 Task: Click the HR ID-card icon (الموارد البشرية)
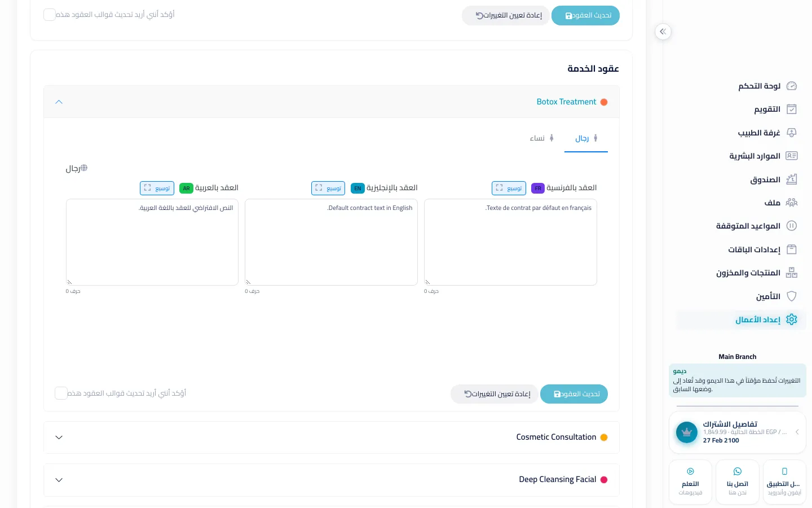(792, 156)
